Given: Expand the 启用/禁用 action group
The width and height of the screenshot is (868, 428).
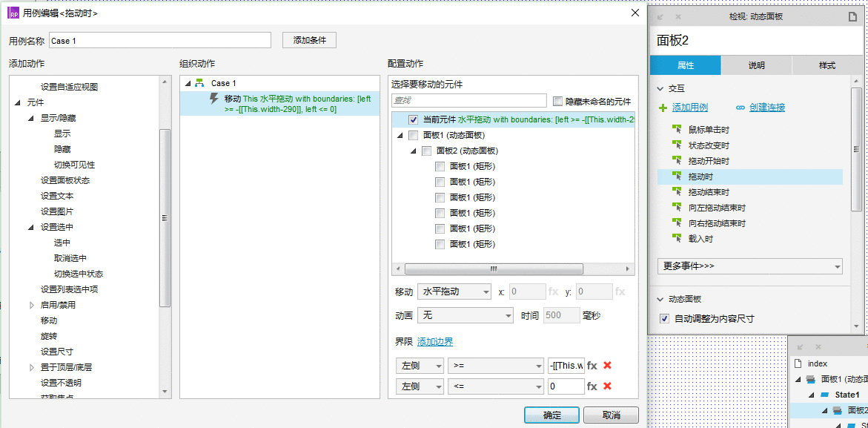Looking at the screenshot, I should 32,305.
